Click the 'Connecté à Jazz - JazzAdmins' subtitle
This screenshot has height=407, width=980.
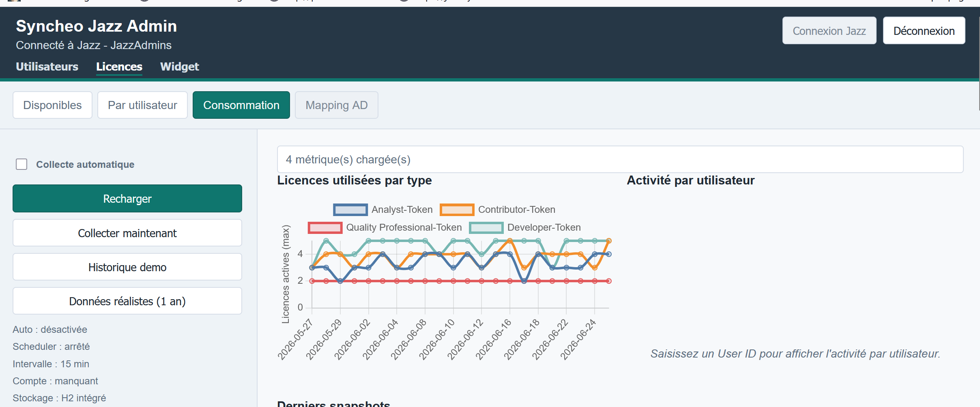coord(94,45)
